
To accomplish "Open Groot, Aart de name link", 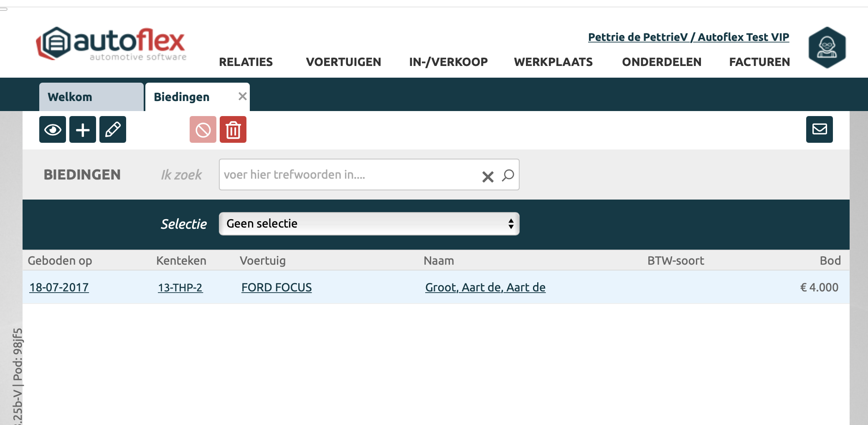I will [x=485, y=288].
